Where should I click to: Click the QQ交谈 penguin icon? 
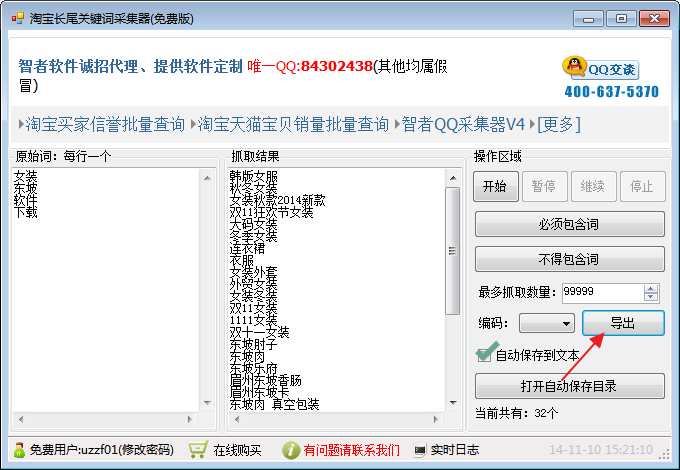[x=575, y=66]
